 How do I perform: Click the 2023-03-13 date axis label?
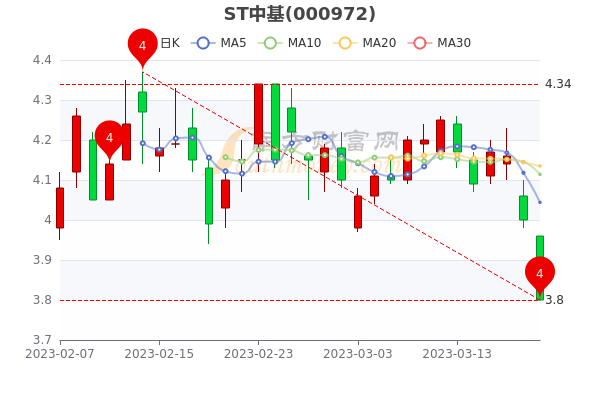[x=457, y=354]
